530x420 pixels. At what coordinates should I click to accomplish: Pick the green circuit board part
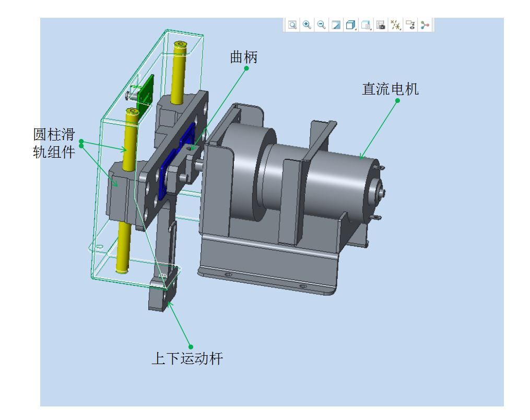[145, 89]
